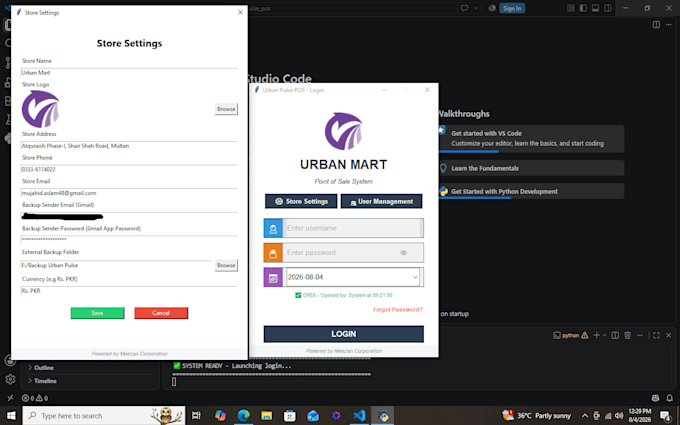The width and height of the screenshot is (680, 425).
Task: Click the customize layout icon in VS Code
Action: click(x=571, y=8)
